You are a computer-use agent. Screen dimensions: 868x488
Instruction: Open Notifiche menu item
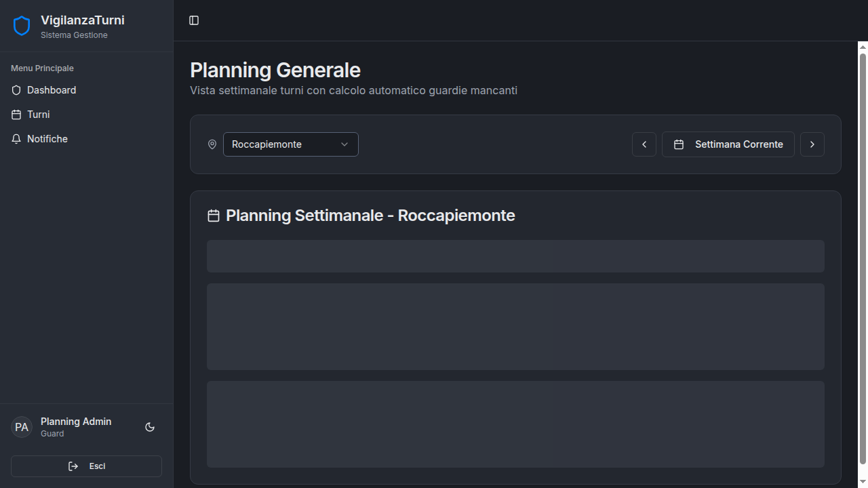47,139
